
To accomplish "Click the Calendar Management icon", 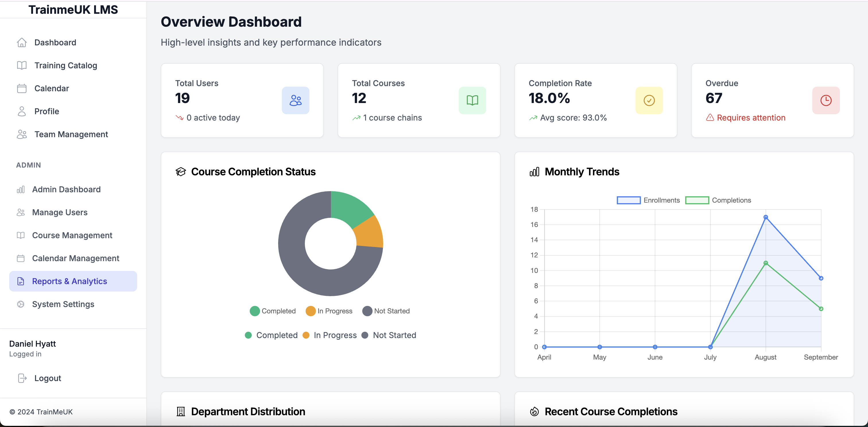I will 21,258.
